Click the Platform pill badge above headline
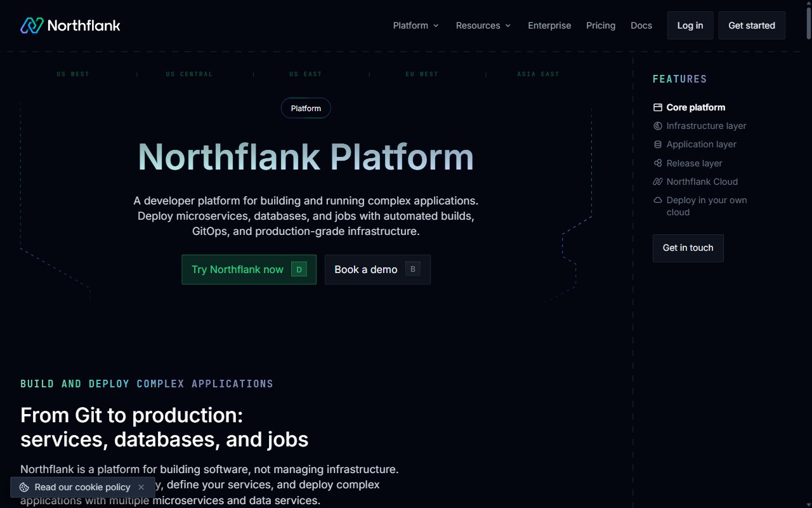The image size is (812, 508). [x=306, y=108]
